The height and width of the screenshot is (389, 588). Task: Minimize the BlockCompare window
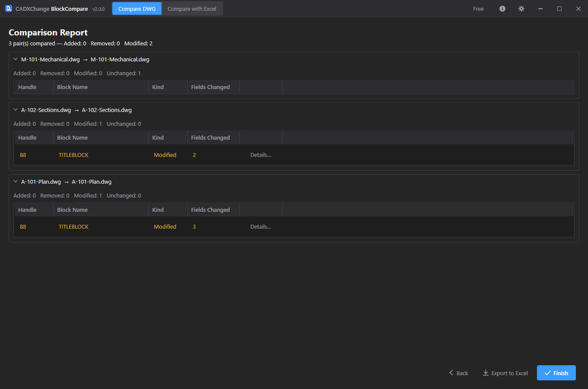(x=540, y=9)
